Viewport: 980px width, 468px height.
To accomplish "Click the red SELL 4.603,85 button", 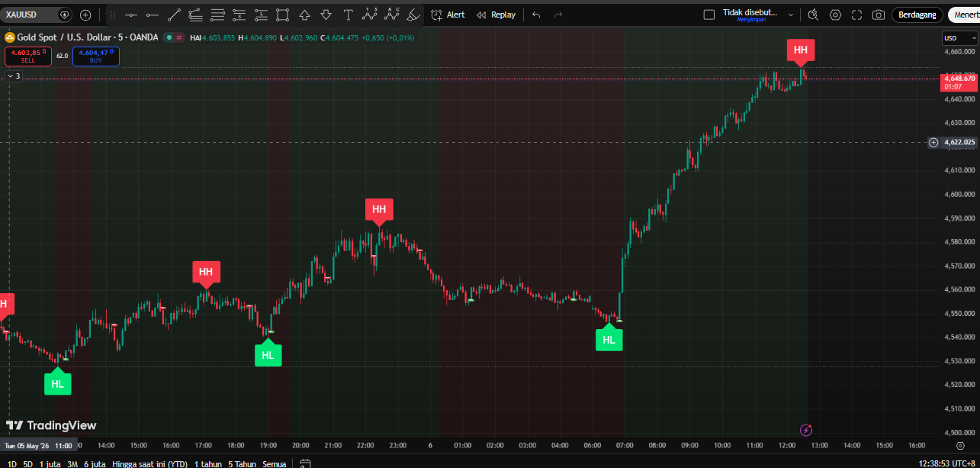I will tap(28, 56).
